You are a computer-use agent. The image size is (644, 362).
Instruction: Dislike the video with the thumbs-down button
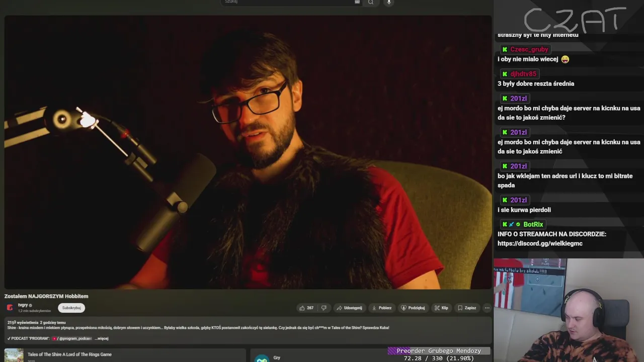(x=324, y=308)
